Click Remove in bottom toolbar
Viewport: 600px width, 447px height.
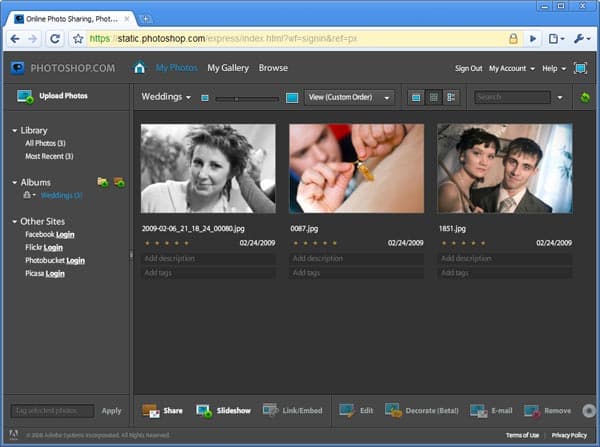(x=548, y=411)
